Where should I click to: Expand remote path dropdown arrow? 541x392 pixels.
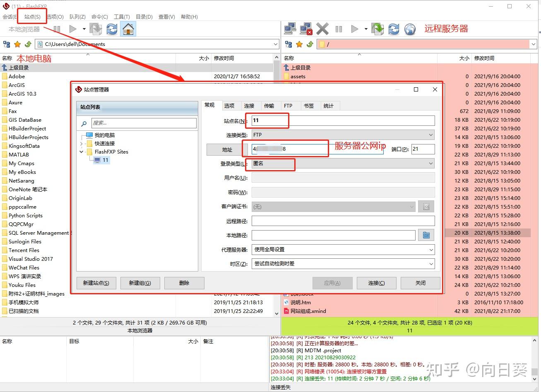(534, 44)
